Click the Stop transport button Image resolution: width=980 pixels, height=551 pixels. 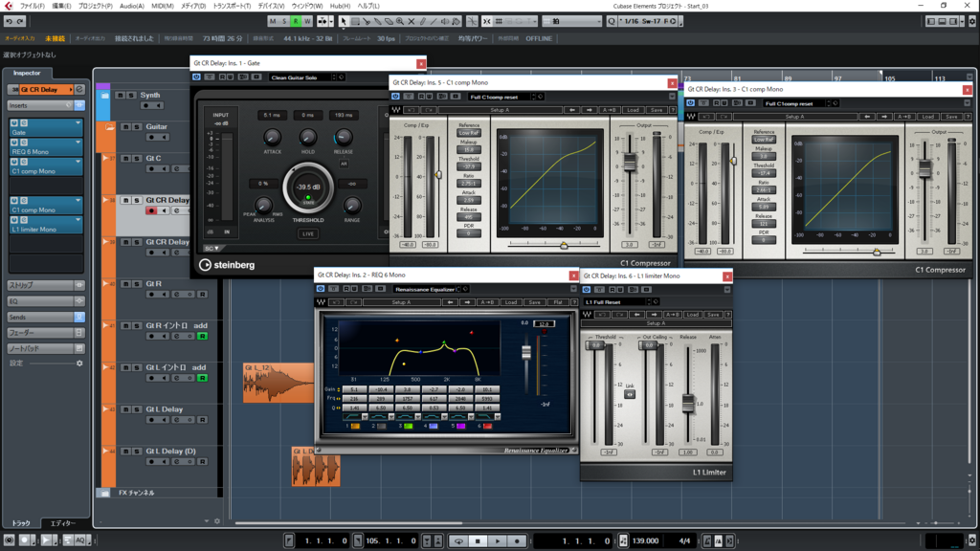coord(479,541)
